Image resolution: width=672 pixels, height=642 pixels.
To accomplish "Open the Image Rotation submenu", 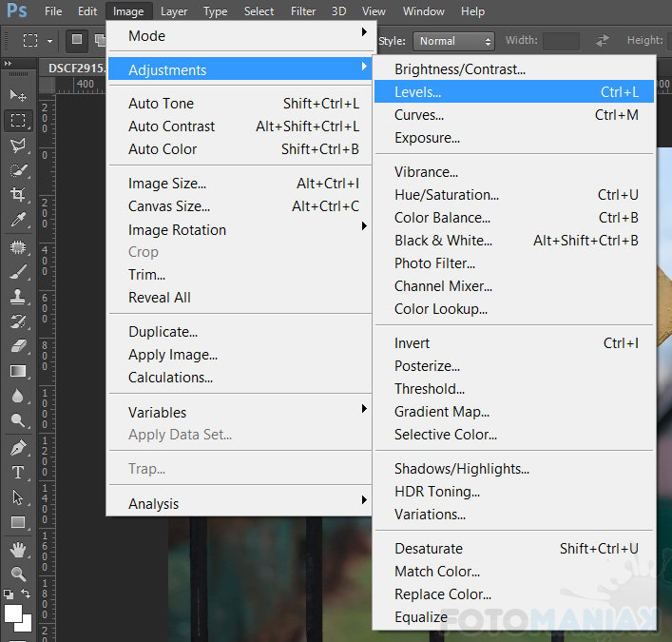I will click(241, 229).
